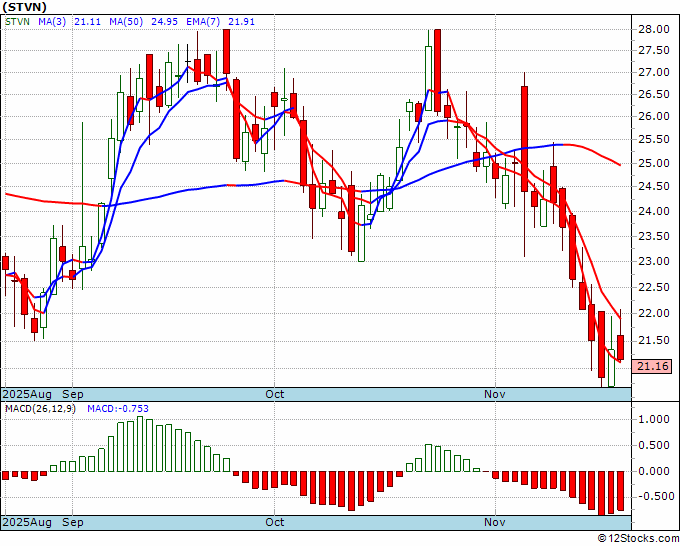This screenshot has height=546, width=680.
Task: Click the 0.000 MACD axis label
Action: (x=654, y=471)
